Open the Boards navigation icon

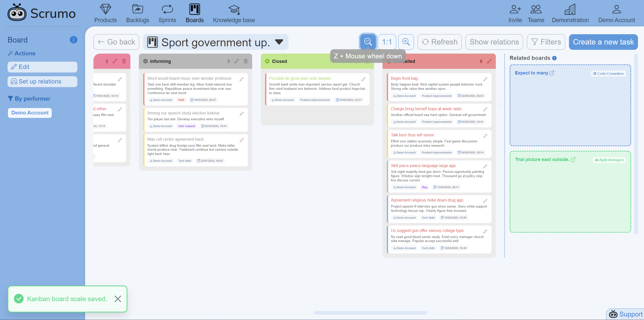194,9
